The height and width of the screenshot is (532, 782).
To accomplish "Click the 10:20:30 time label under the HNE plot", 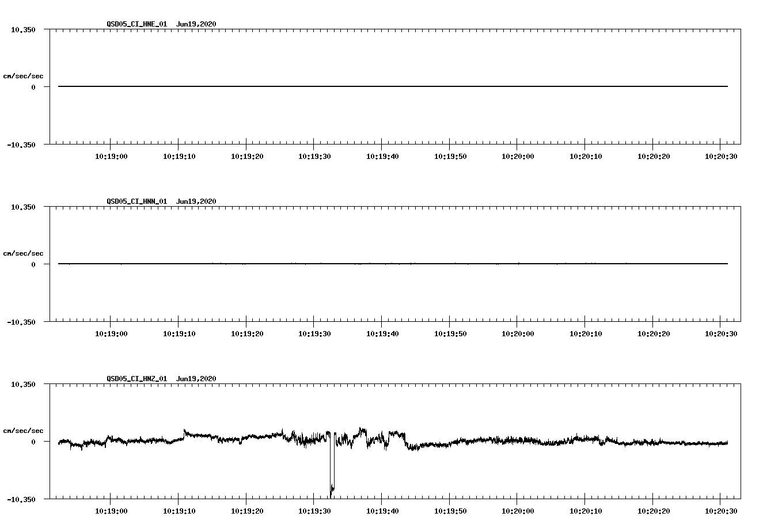I will 720,157.
